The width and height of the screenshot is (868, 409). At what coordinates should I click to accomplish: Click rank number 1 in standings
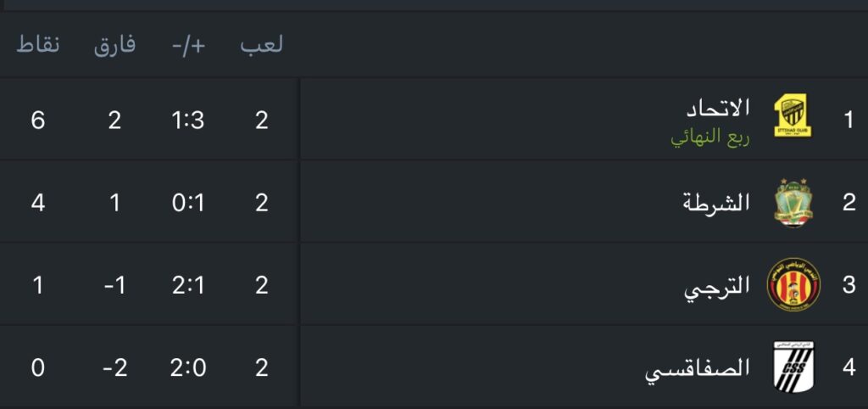tap(849, 120)
